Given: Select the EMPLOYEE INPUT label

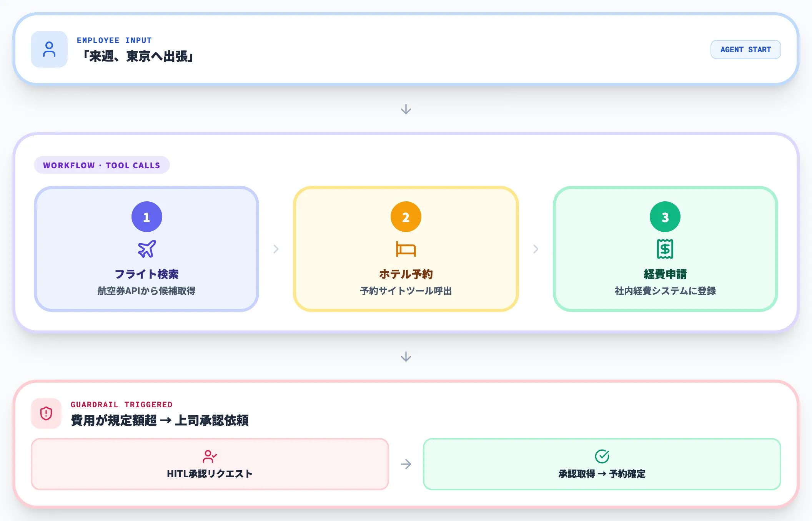Looking at the screenshot, I should pyautogui.click(x=114, y=40).
